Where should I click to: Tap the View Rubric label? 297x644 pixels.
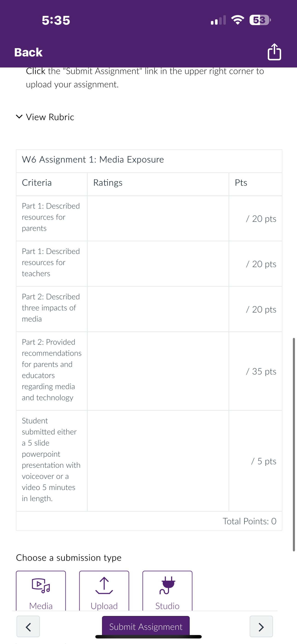pyautogui.click(x=50, y=117)
